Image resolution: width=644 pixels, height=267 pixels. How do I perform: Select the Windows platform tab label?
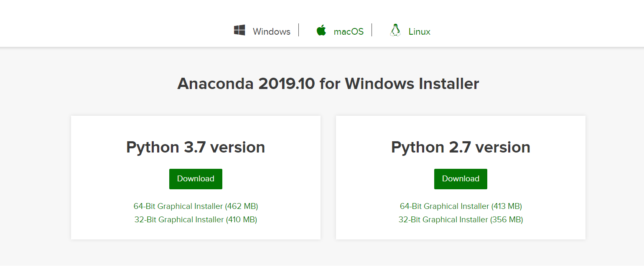[x=271, y=32]
